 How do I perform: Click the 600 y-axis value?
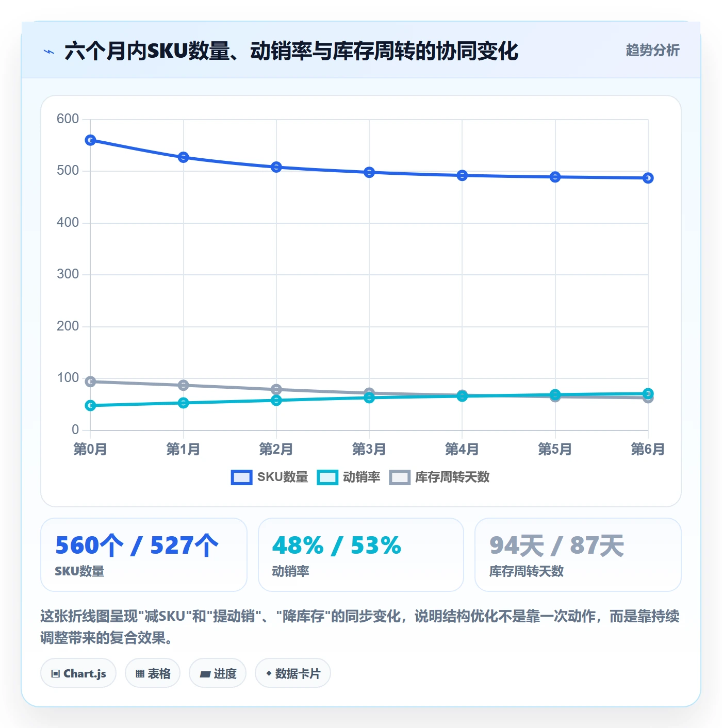[x=68, y=119]
